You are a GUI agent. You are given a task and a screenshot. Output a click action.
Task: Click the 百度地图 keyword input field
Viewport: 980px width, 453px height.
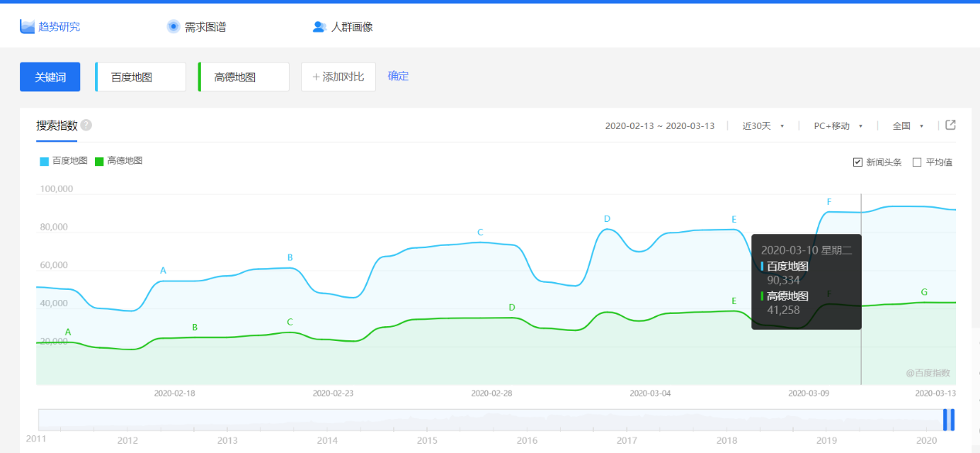point(140,76)
